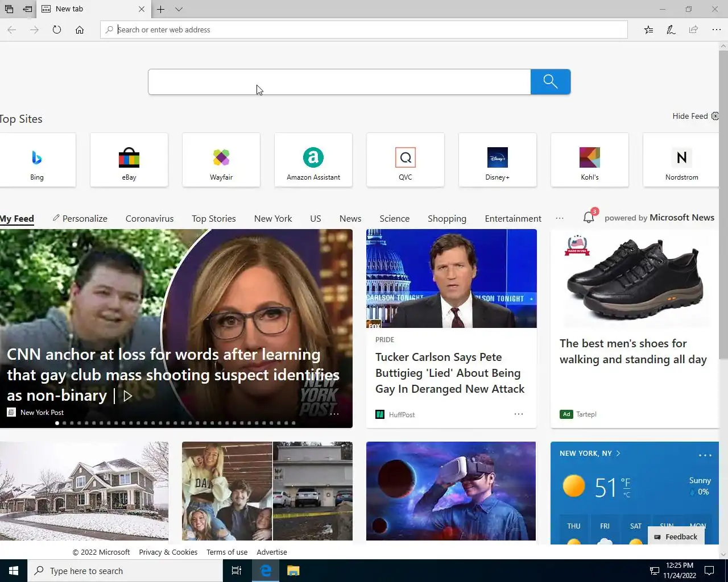Read the Tucker Carlson Buttigieg article
The height and width of the screenshot is (582, 728).
click(x=450, y=373)
